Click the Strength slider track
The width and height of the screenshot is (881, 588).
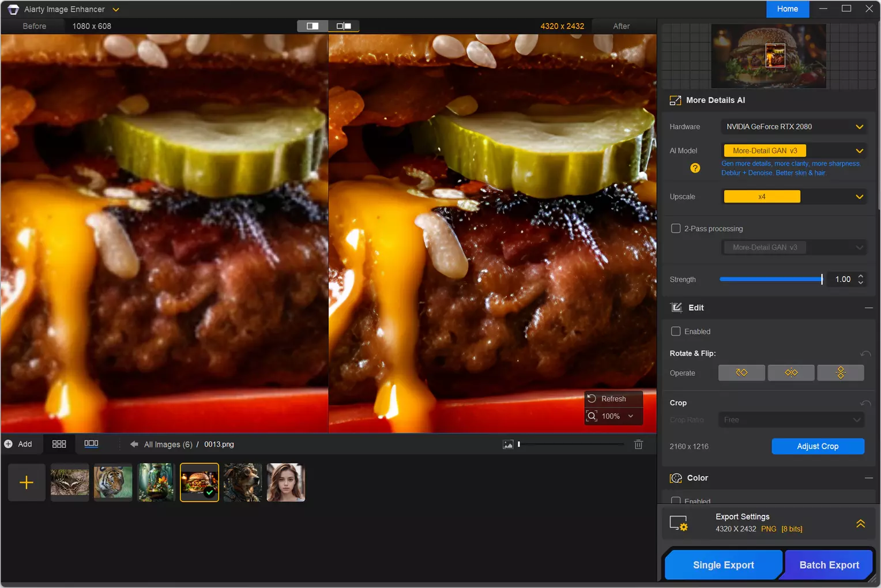[x=770, y=280]
